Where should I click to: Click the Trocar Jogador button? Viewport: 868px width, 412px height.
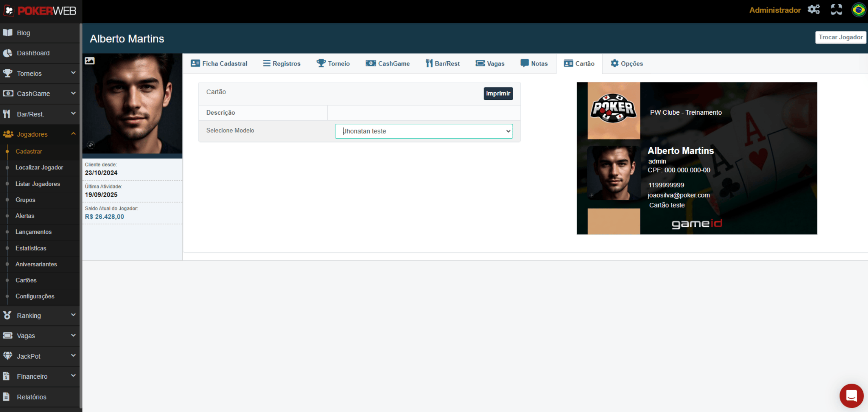[x=840, y=37]
